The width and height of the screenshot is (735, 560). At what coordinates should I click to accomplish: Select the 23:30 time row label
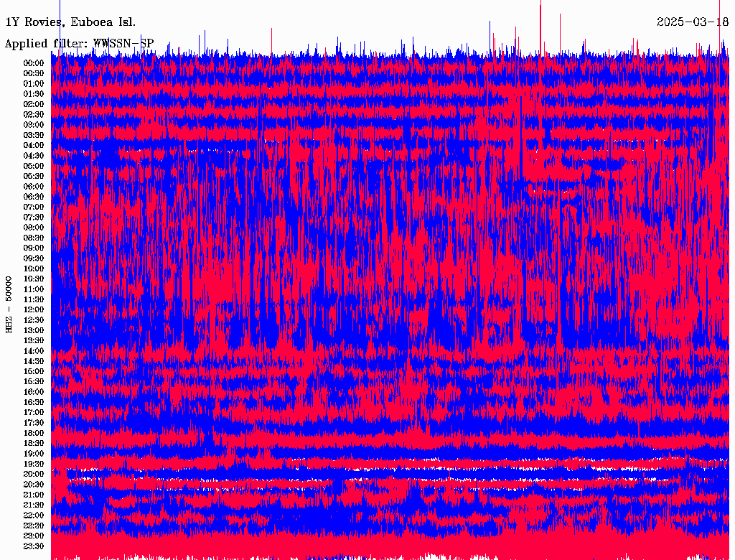coord(34,546)
